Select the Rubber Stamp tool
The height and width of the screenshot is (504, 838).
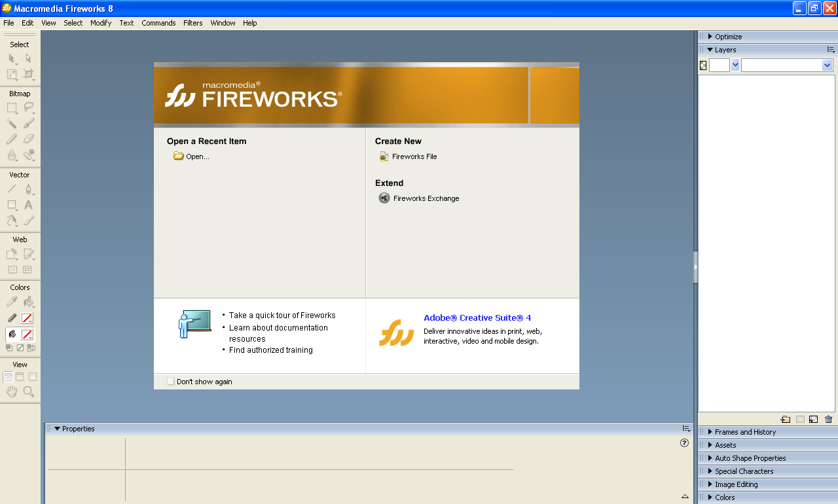click(x=28, y=155)
